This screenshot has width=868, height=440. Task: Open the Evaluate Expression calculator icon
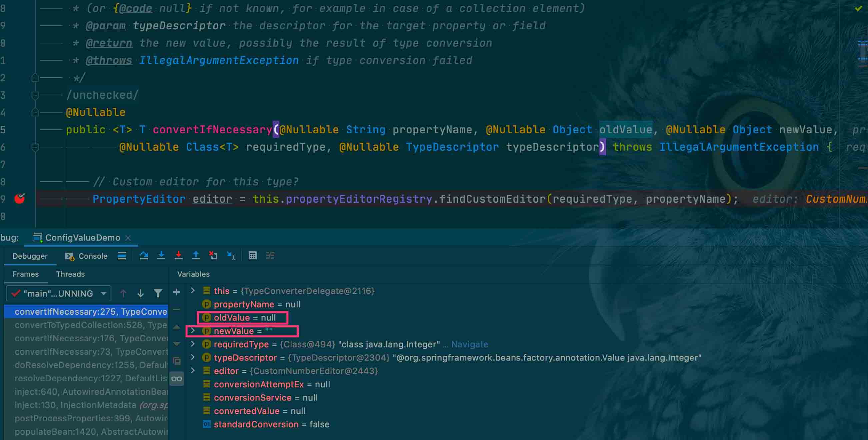click(x=252, y=256)
